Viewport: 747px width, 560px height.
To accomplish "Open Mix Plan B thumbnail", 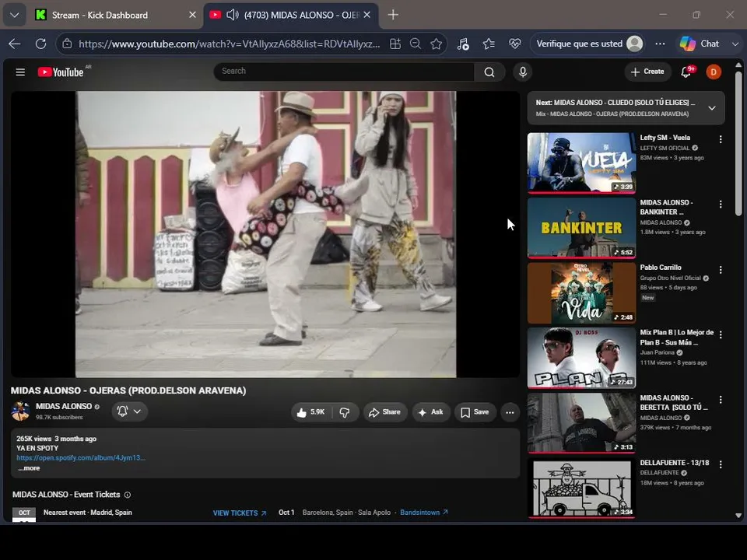I will coord(581,358).
